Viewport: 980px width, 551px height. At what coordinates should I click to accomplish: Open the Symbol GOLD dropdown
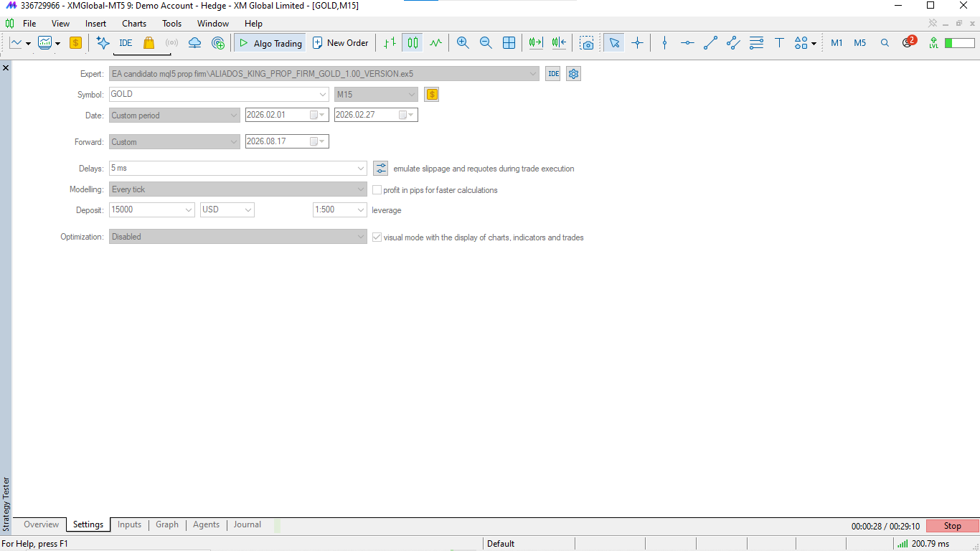point(323,94)
